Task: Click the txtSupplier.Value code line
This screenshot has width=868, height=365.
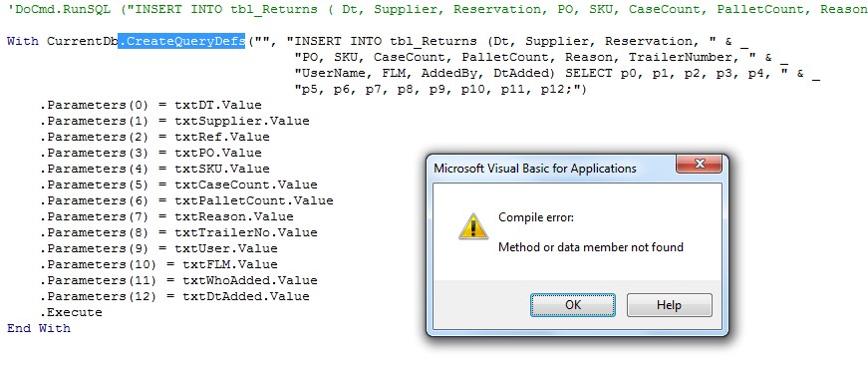Action: [x=173, y=121]
